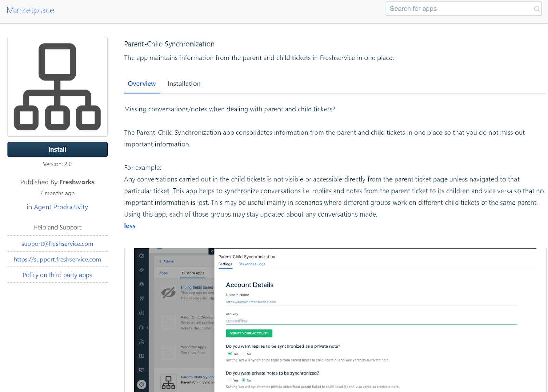
Task: Click the presentation chart (reports) icon in preview sidebar
Action: point(141,370)
